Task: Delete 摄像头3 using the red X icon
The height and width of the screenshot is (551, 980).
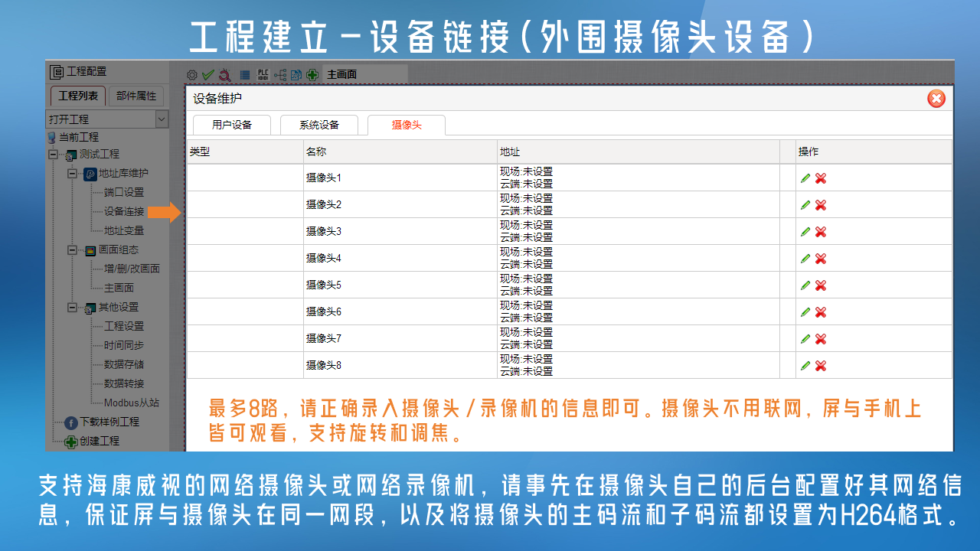Action: pos(821,232)
